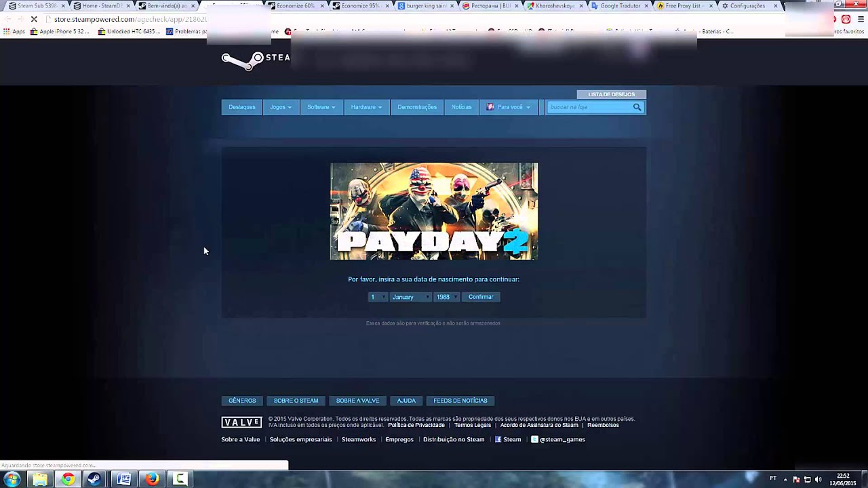Open the Empregos footer link
The width and height of the screenshot is (868, 488).
tap(399, 439)
